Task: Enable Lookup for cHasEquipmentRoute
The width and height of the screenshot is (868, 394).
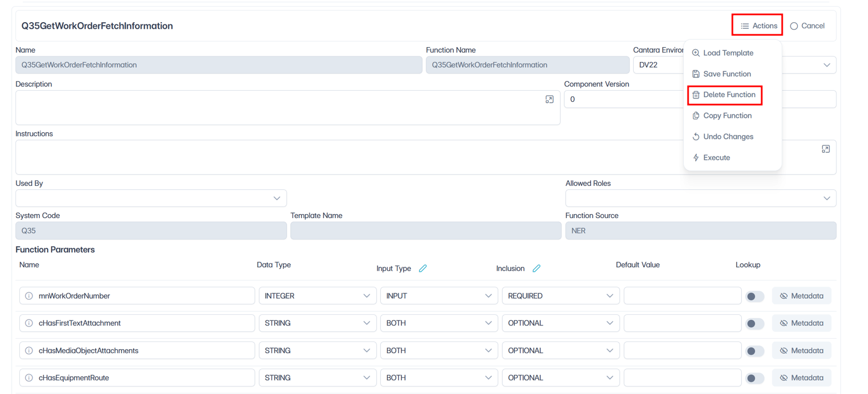Action: pyautogui.click(x=755, y=378)
